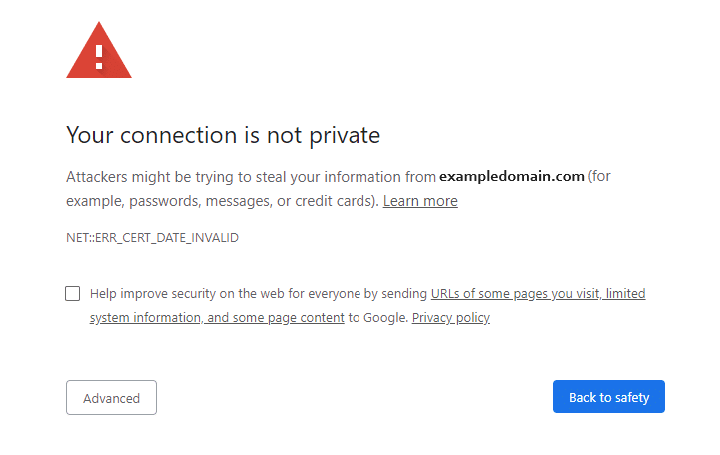Open the Learn more link
The image size is (720, 455).
point(420,201)
